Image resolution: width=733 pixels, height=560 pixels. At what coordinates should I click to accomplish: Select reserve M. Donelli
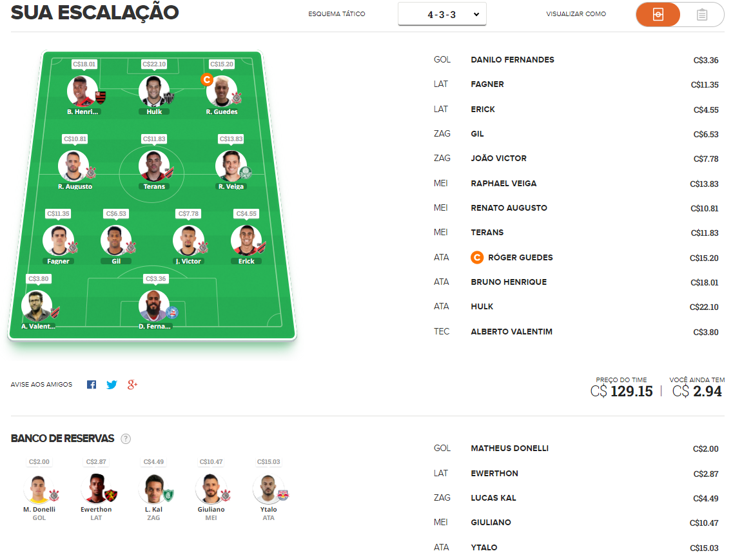[x=39, y=489]
